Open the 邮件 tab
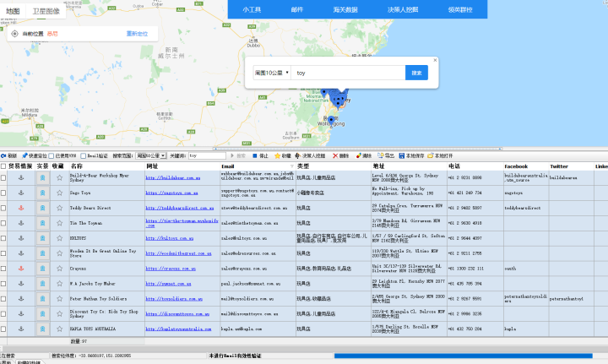Image resolution: width=608 pixels, height=364 pixels. click(297, 9)
